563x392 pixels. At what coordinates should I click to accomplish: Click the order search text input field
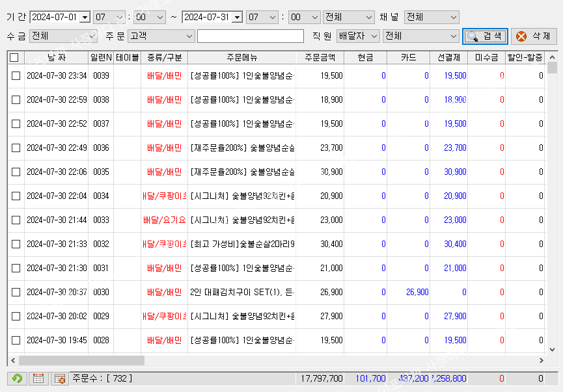click(x=250, y=36)
